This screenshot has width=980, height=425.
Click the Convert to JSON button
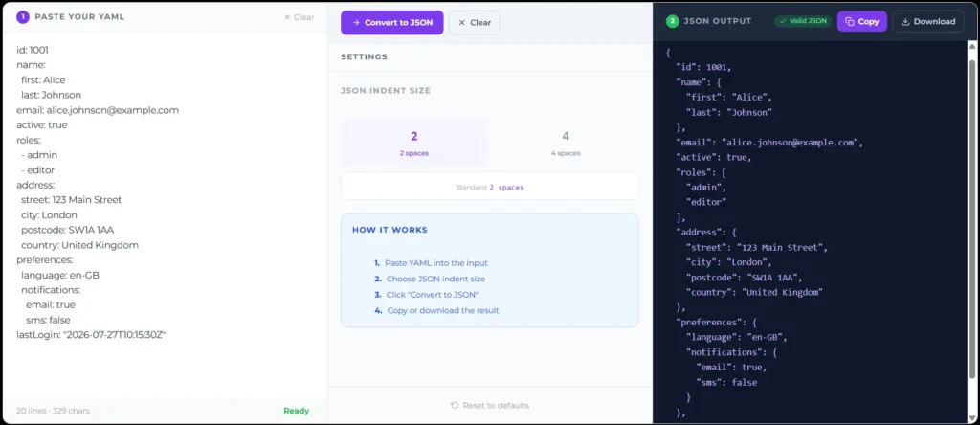tap(391, 23)
